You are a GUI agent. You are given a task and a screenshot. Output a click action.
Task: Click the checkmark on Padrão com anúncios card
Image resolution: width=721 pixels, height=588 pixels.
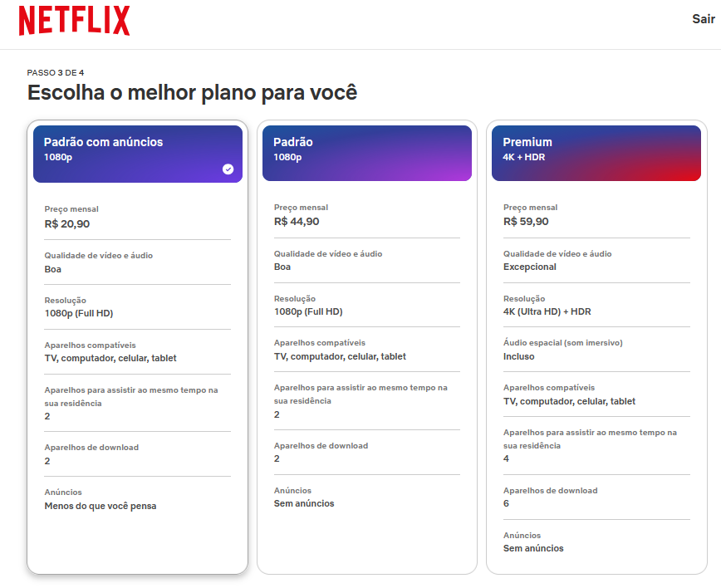[x=227, y=169]
